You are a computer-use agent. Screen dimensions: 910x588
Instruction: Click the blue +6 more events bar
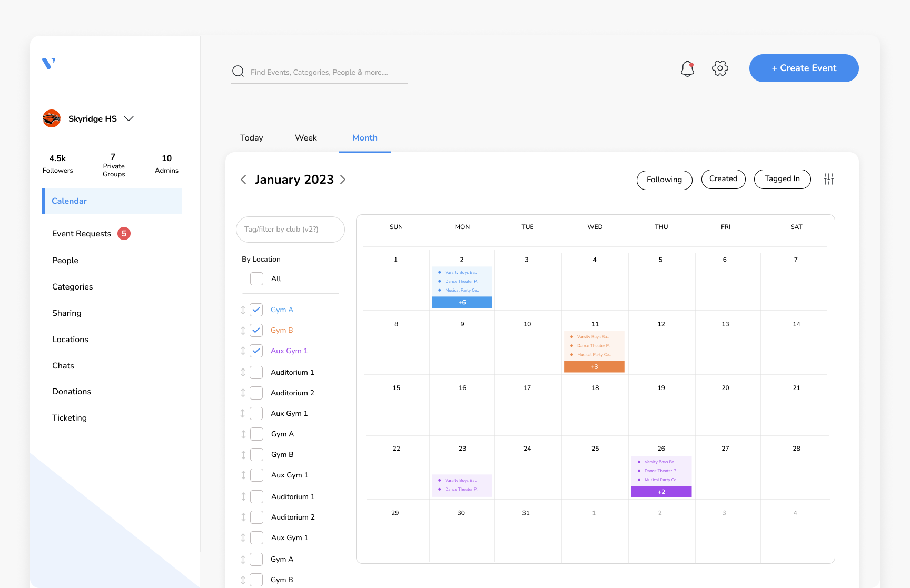(x=462, y=303)
